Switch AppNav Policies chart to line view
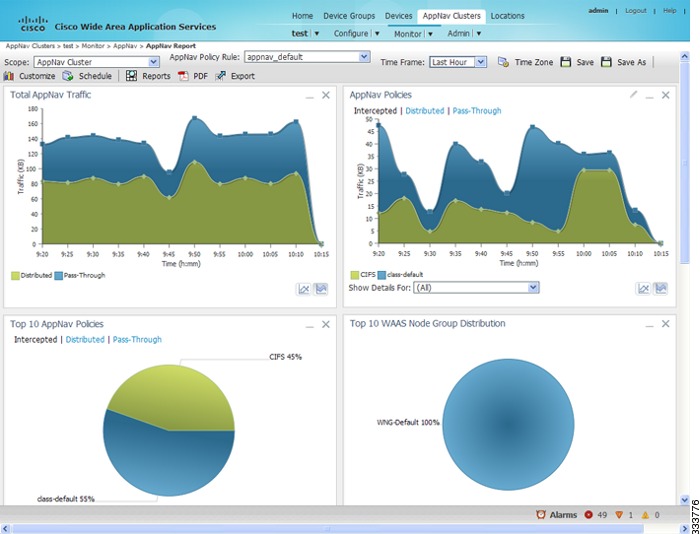Screen dimensions: 700x534 point(643,288)
